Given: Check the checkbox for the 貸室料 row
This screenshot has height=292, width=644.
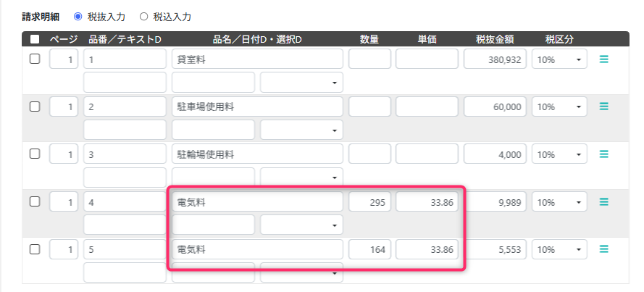Looking at the screenshot, I should 34,59.
